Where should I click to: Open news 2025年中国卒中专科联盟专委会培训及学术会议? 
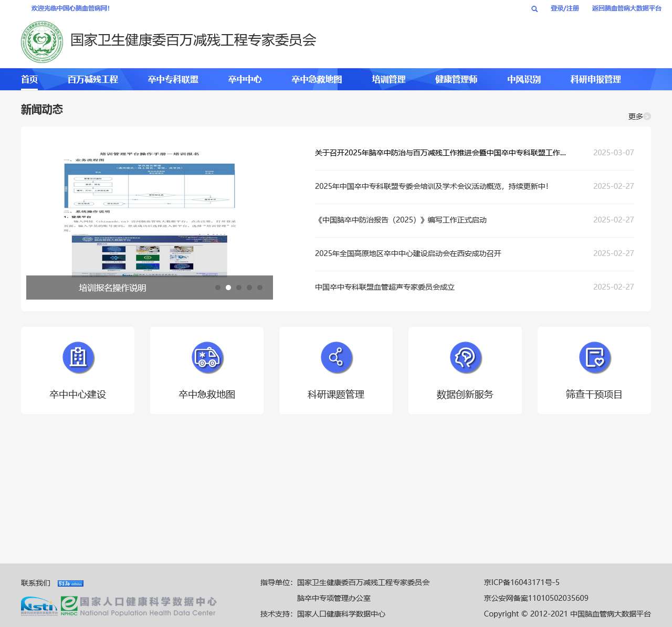click(x=432, y=186)
